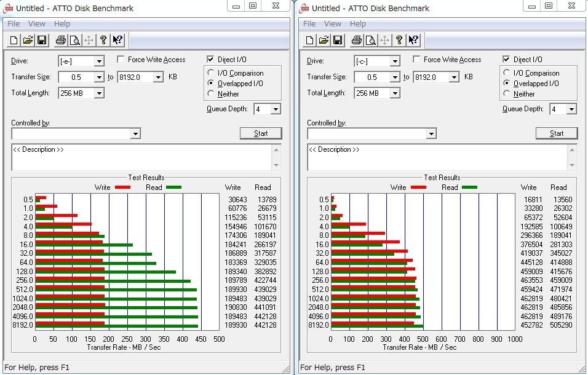Enable Force Write Access in left window

coord(121,60)
